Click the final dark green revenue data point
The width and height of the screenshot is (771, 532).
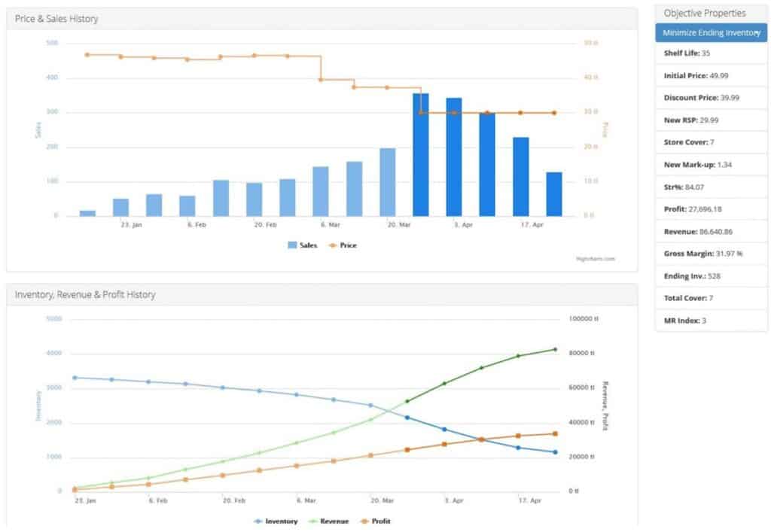click(x=555, y=350)
